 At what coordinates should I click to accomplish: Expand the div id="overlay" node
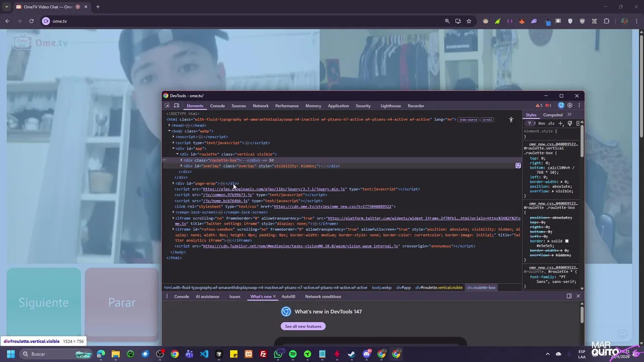(x=182, y=166)
